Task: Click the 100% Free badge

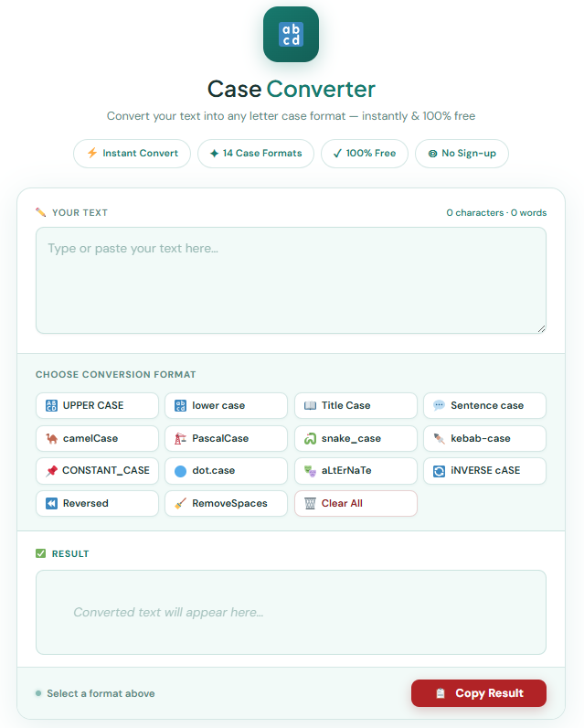Action: (365, 154)
